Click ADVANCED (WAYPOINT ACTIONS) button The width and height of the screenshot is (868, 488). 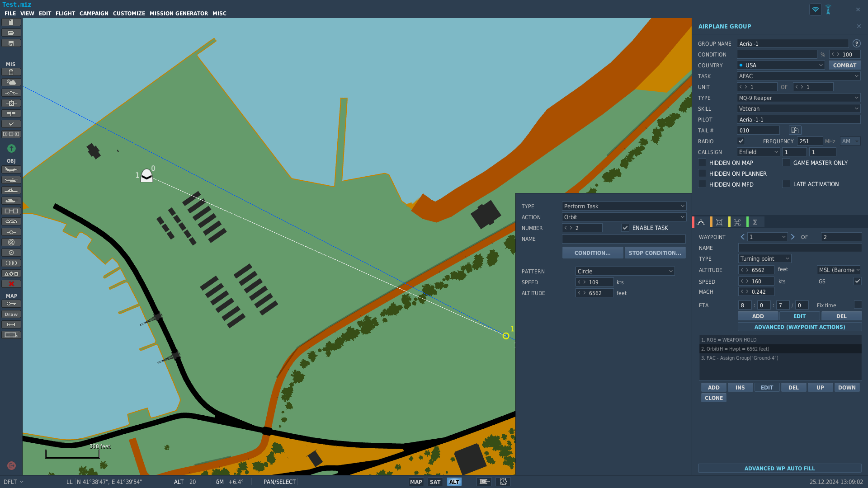tap(800, 327)
